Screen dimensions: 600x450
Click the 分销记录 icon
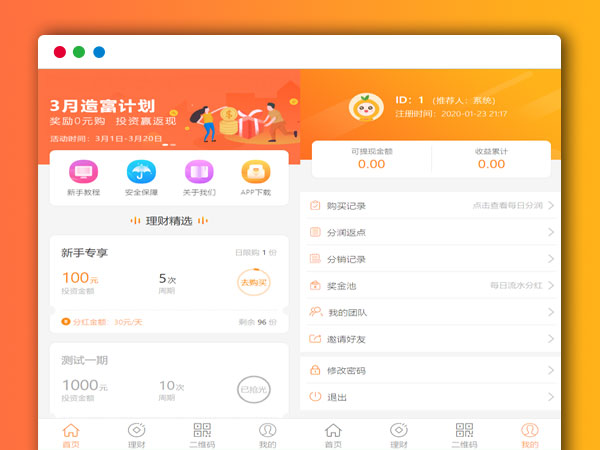315,259
